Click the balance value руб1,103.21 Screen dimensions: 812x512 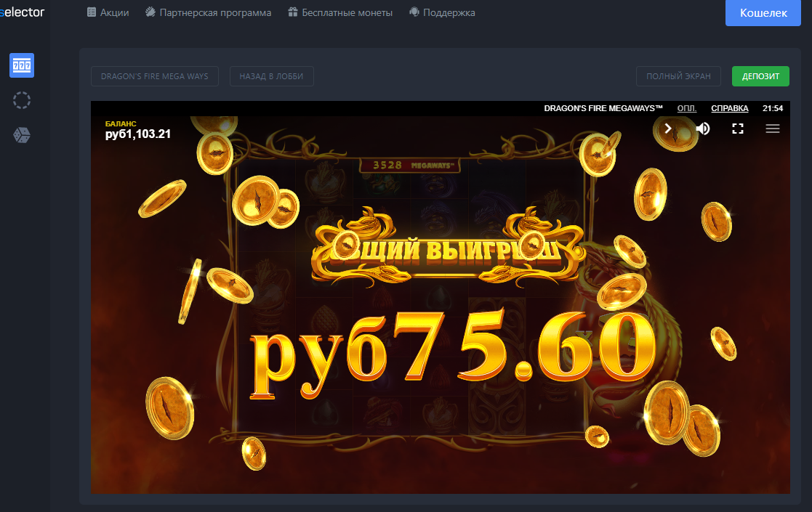coord(137,134)
